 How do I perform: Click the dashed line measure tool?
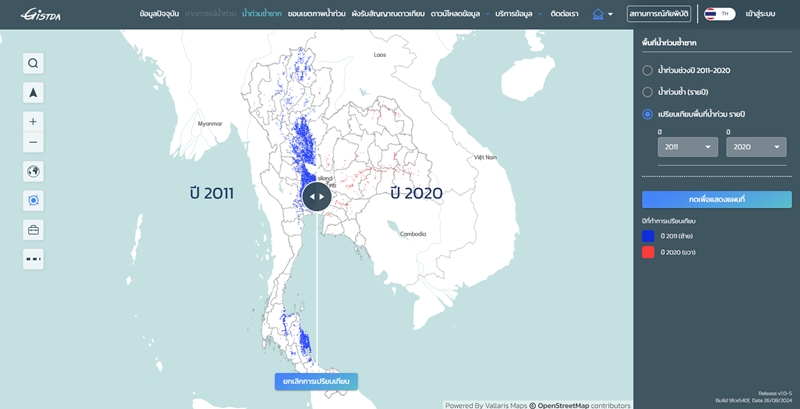pos(33,259)
